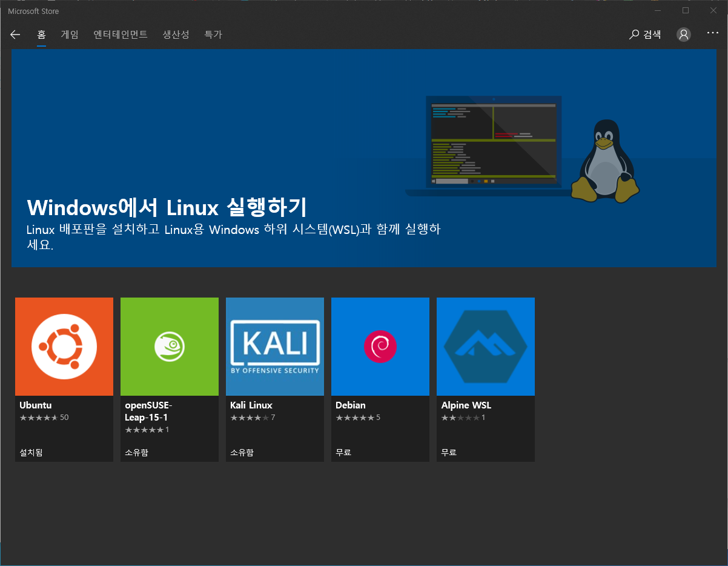The width and height of the screenshot is (728, 566).
Task: Open the openSUSE green logo tile
Action: click(x=170, y=347)
